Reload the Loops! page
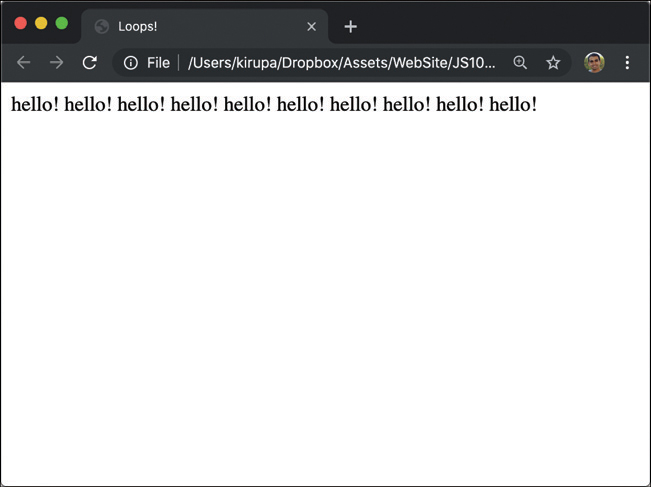651x487 pixels. point(90,63)
